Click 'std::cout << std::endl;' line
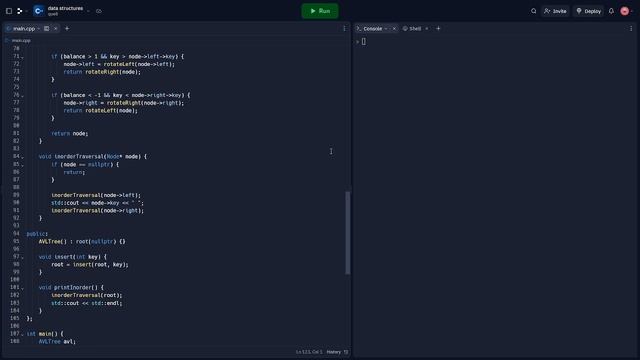The width and height of the screenshot is (640, 360). click(87, 303)
